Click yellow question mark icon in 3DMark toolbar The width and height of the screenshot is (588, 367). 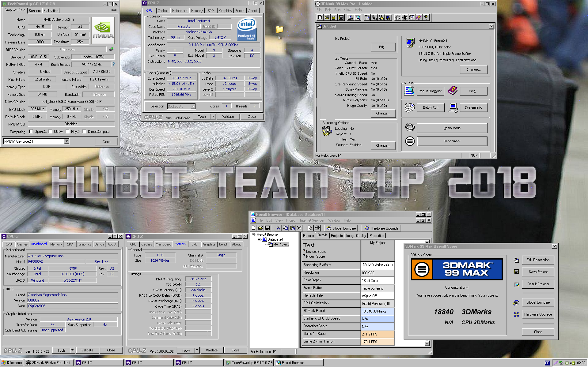426,17
